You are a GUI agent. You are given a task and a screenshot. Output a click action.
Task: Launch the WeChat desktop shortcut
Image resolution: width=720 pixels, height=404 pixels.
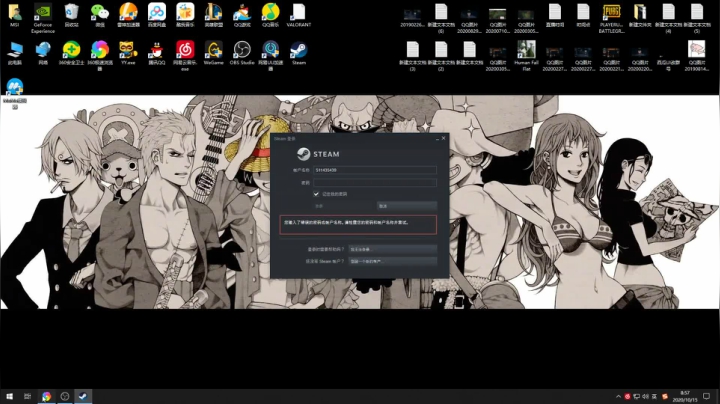[x=100, y=15]
